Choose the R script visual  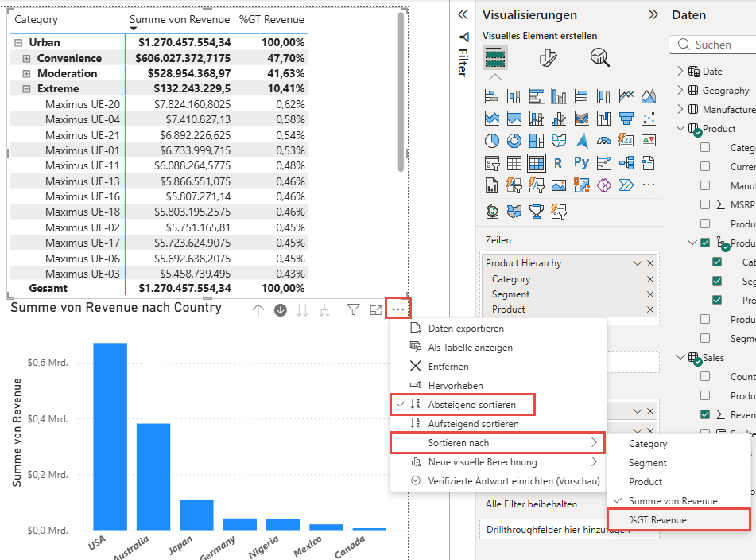point(559,164)
